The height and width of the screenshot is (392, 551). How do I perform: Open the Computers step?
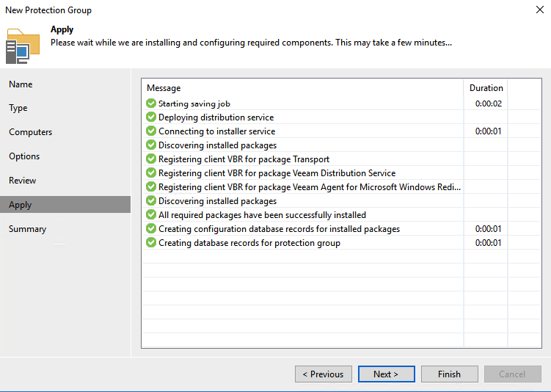[30, 132]
